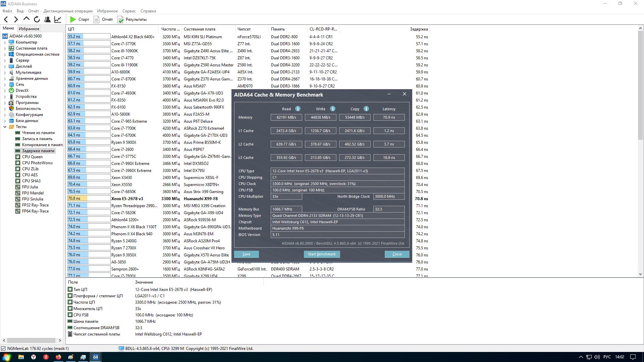The image size is (644, 362).
Task: Click the user profile toolbar icon
Action: click(x=47, y=19)
